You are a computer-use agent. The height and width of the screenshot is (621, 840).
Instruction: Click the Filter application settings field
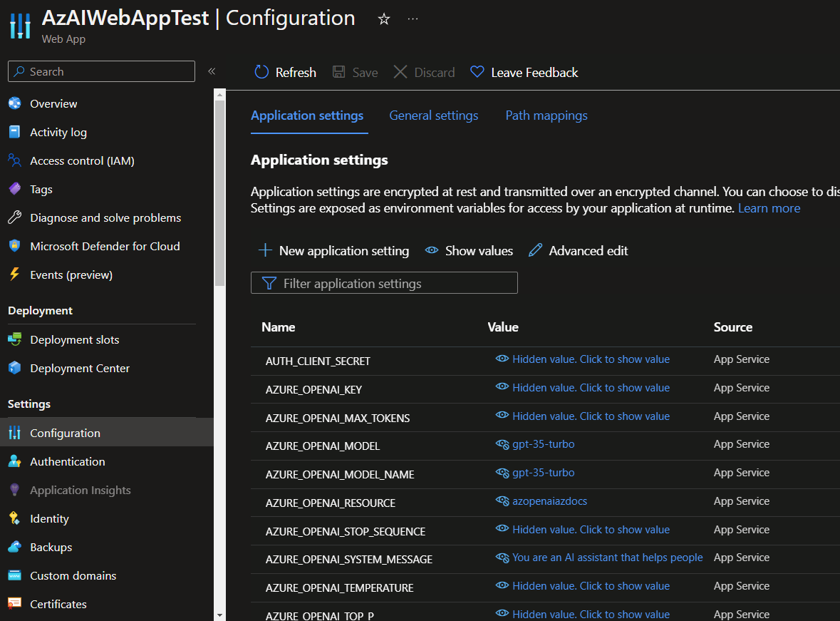tap(384, 282)
